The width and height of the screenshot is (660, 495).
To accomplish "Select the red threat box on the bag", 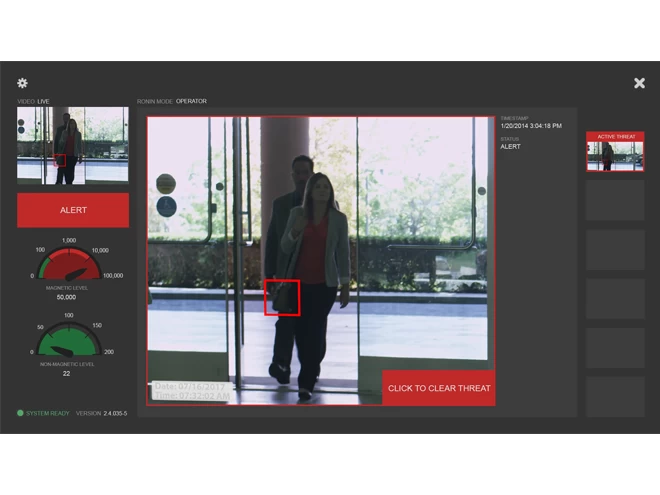I will [282, 298].
